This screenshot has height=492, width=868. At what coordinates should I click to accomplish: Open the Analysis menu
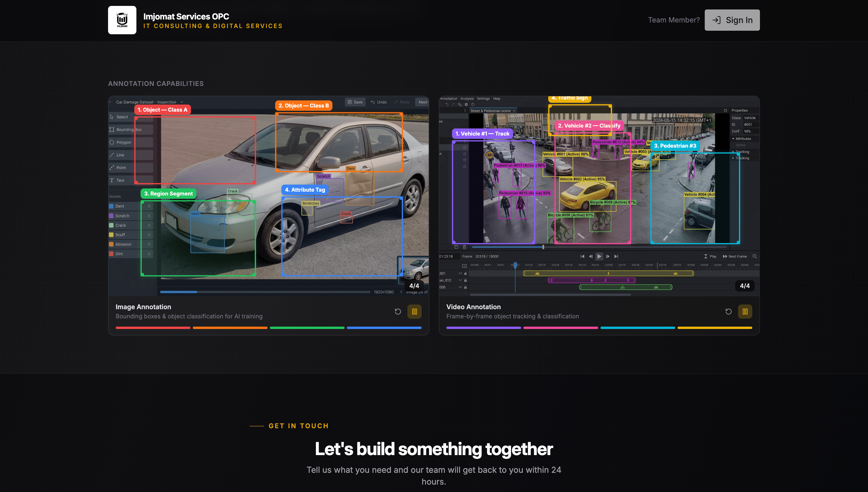click(467, 99)
